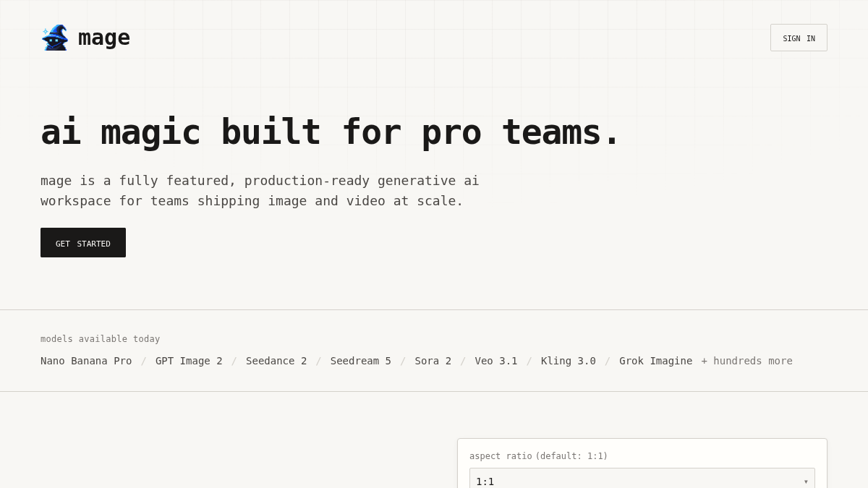Select the Nano Banana Pro model name
868x488 pixels.
[86, 361]
